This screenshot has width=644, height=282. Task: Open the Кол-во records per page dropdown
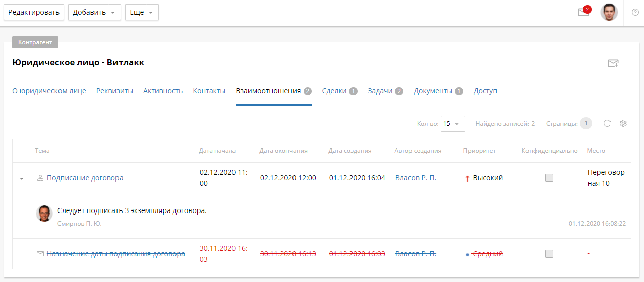(x=452, y=124)
